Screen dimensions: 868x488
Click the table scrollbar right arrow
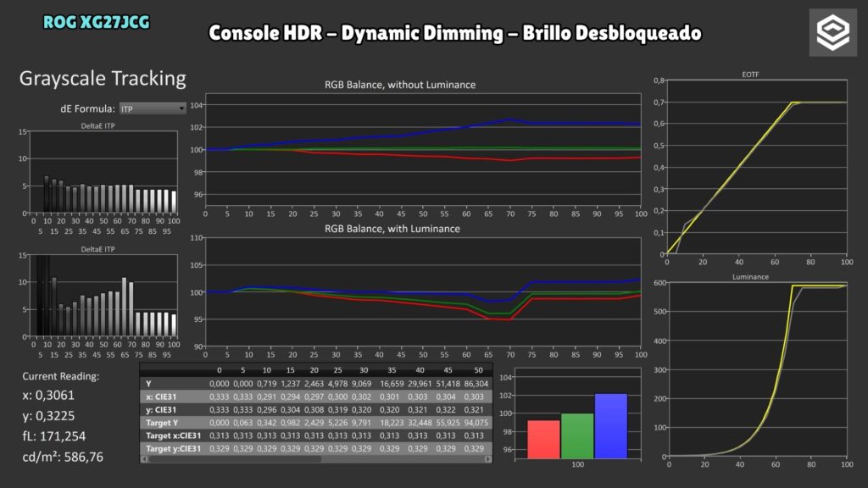(487, 459)
